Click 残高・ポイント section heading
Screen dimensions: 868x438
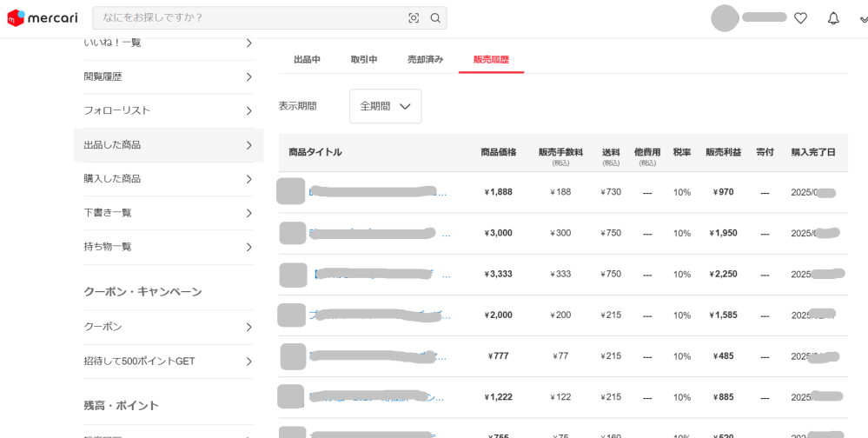(122, 406)
